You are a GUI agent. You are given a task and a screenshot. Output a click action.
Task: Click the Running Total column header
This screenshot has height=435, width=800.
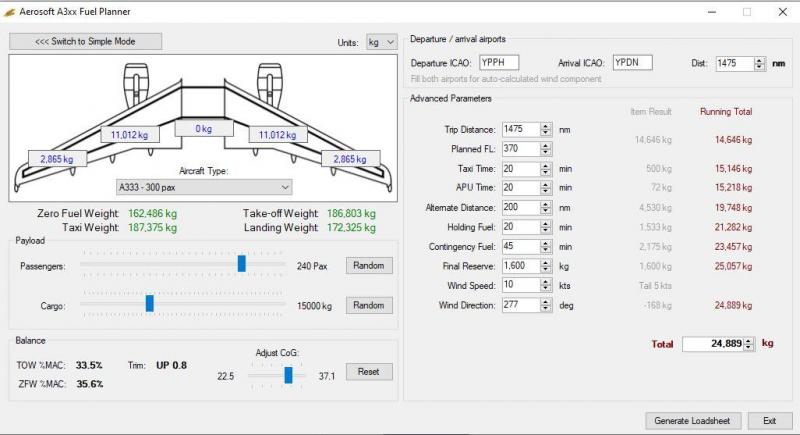(x=726, y=111)
